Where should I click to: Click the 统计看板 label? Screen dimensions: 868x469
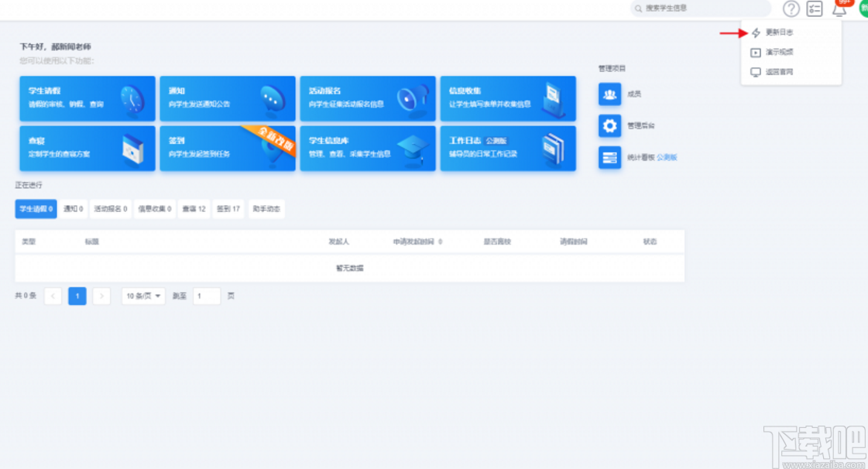640,158
